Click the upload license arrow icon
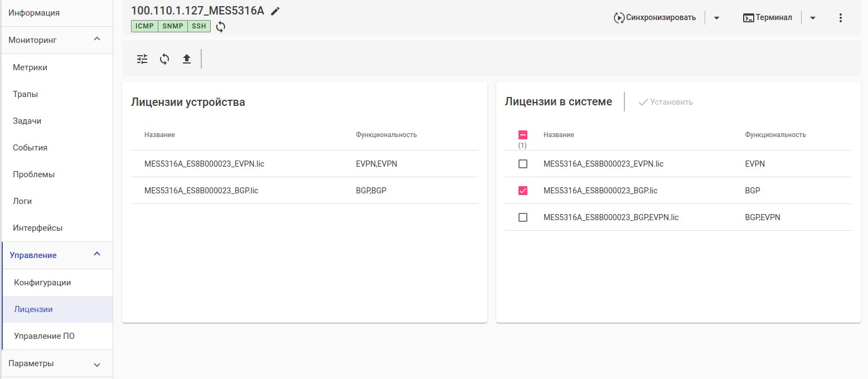 [187, 59]
